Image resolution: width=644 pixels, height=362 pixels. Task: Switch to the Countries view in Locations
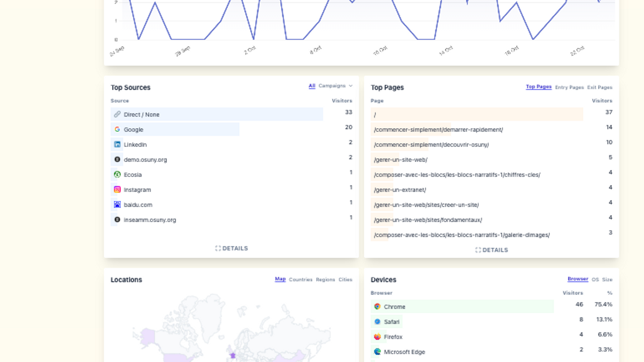(x=300, y=280)
